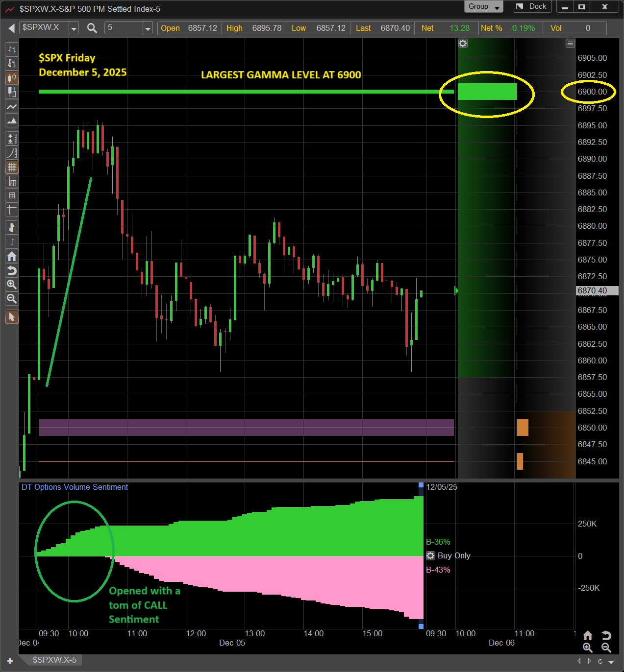Open the chart panel hamburger menu
Image resolution: width=624 pixels, height=672 pixels.
pyautogui.click(x=570, y=44)
